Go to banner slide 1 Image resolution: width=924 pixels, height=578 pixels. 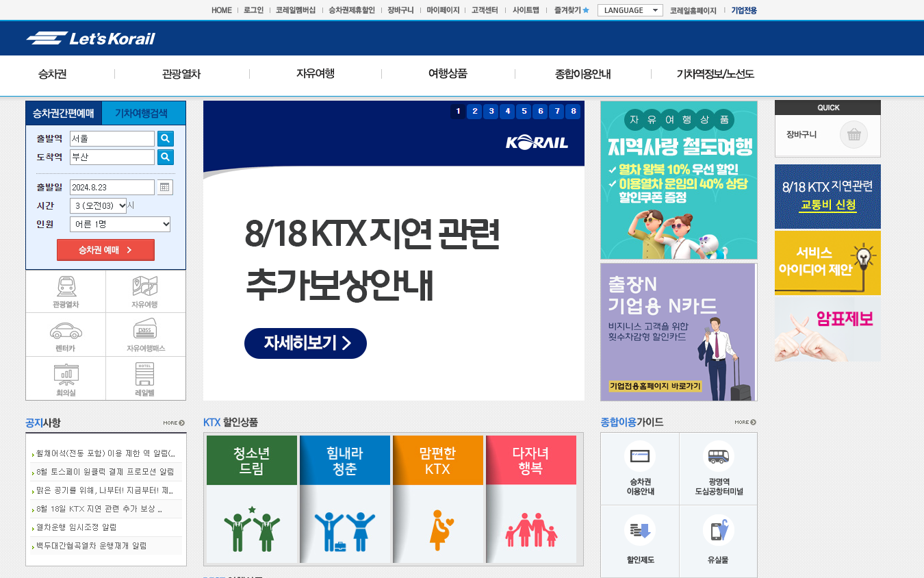pos(458,111)
